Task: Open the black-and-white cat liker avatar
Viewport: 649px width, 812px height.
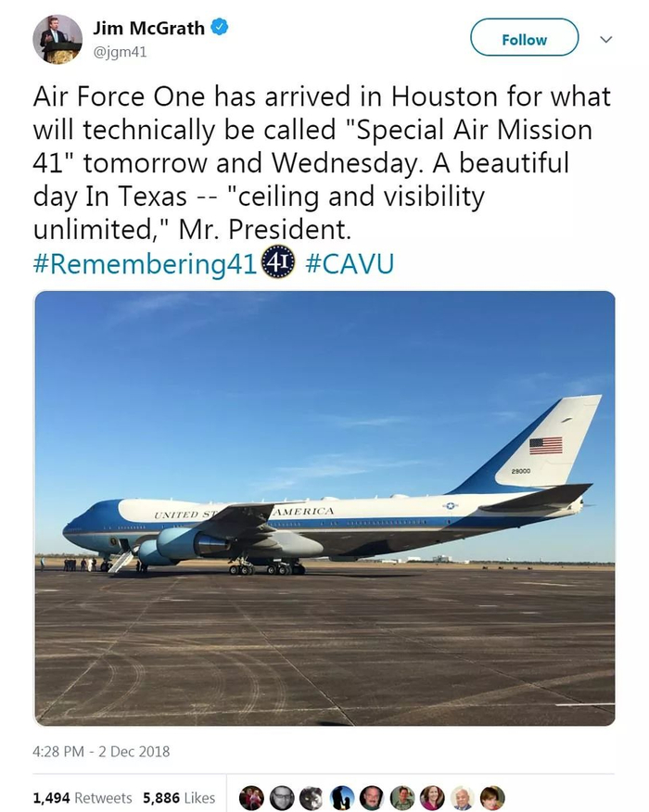Action: click(x=312, y=797)
